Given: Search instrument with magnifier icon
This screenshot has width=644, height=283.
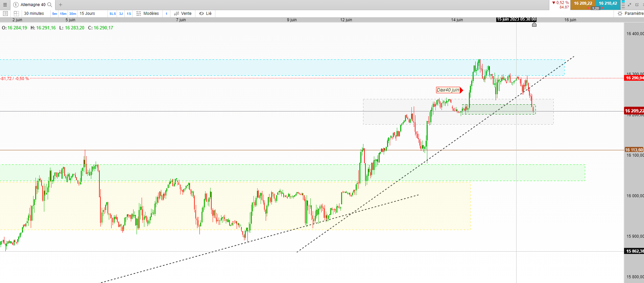Looking at the screenshot, I should (50, 5).
